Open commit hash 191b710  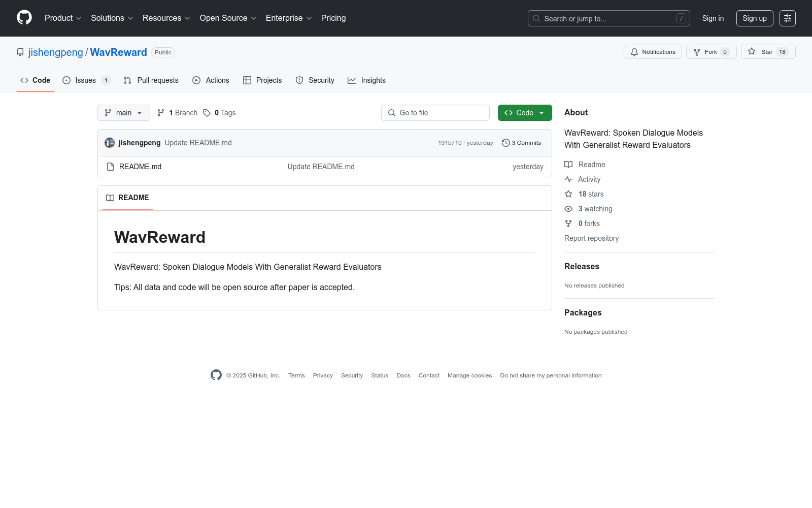click(450, 143)
